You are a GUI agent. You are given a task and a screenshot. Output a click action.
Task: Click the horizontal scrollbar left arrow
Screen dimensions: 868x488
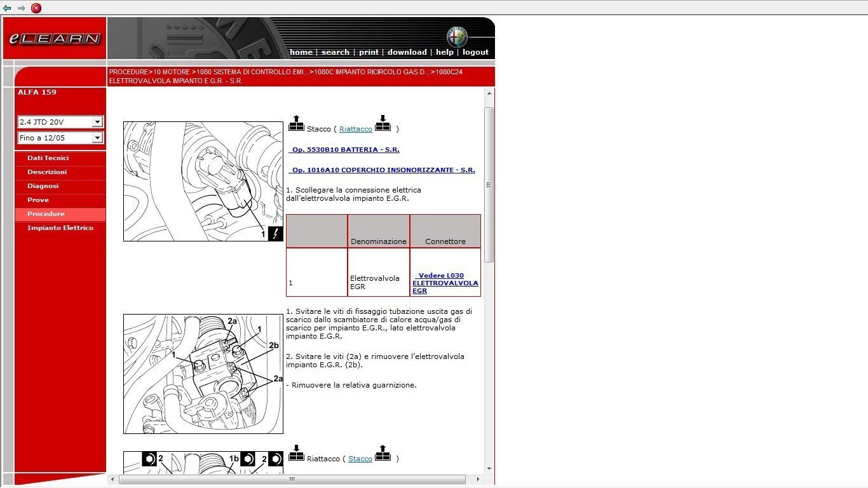pos(113,480)
